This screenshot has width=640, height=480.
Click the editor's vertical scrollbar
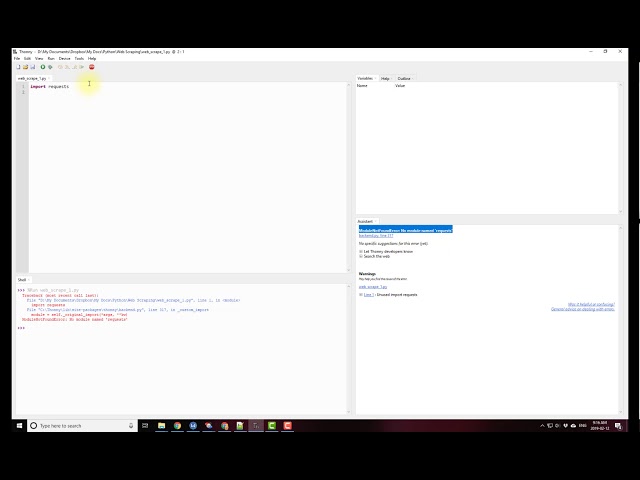pos(349,177)
